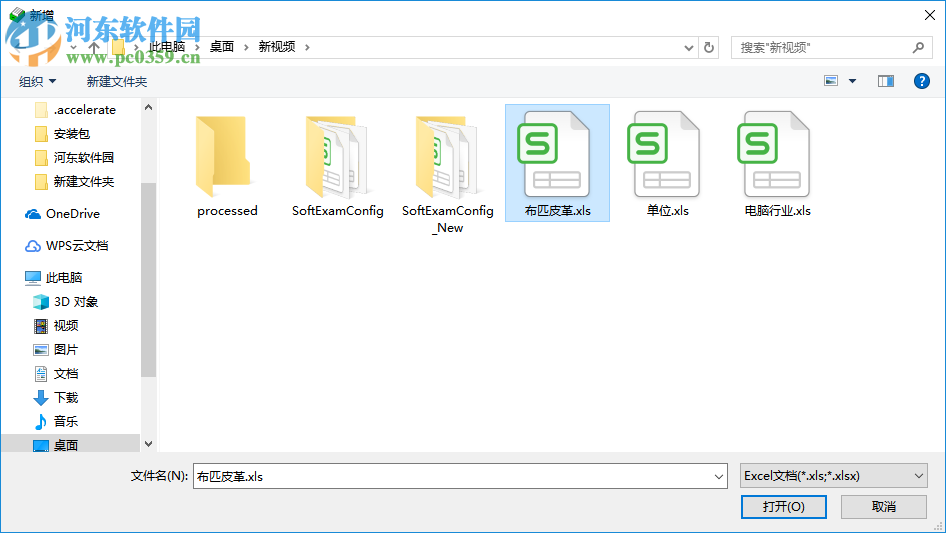Open 音乐 in the sidebar
946x533 pixels.
pyautogui.click(x=56, y=421)
